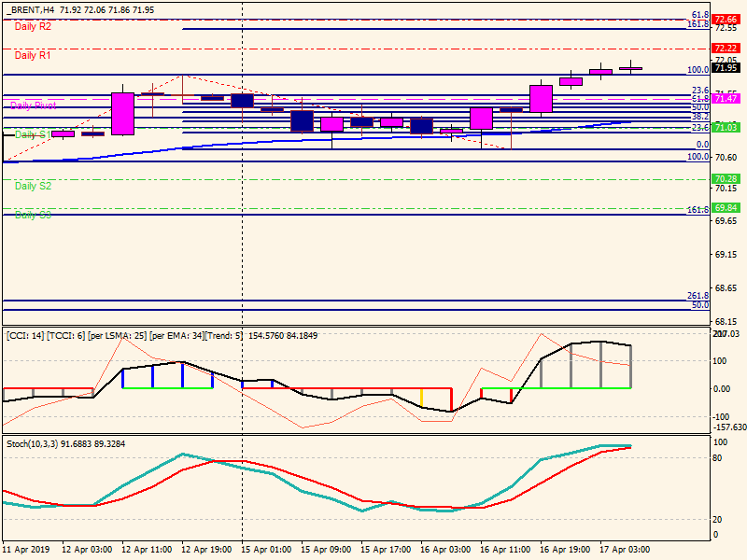
Task: Select the 261.8 Fibonacci level label
Action: tap(699, 295)
